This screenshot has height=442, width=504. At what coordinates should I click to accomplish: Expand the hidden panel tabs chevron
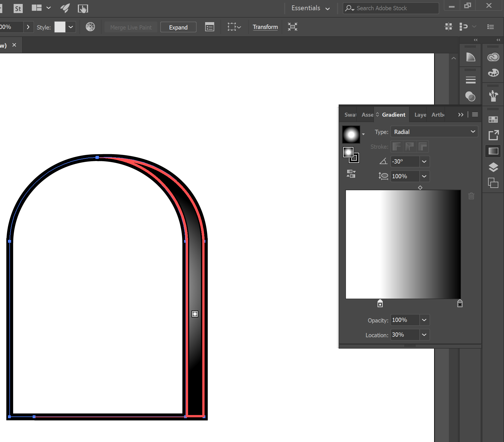[461, 114]
